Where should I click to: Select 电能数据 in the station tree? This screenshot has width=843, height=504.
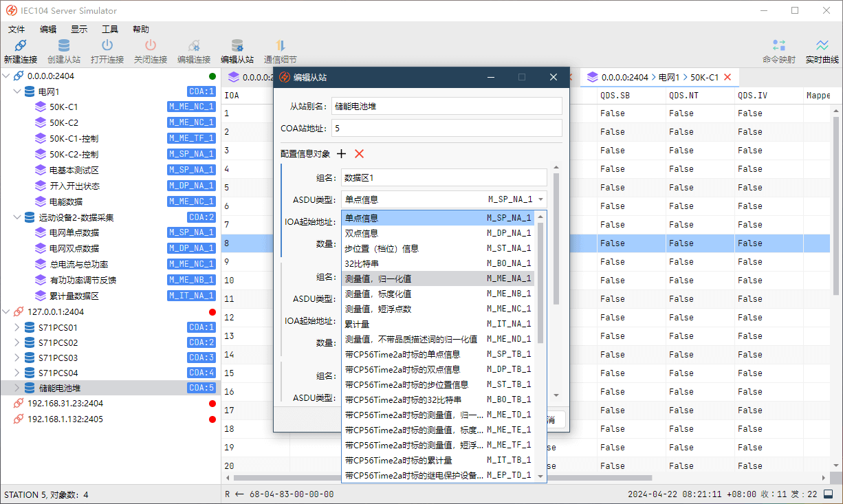pyautogui.click(x=66, y=201)
